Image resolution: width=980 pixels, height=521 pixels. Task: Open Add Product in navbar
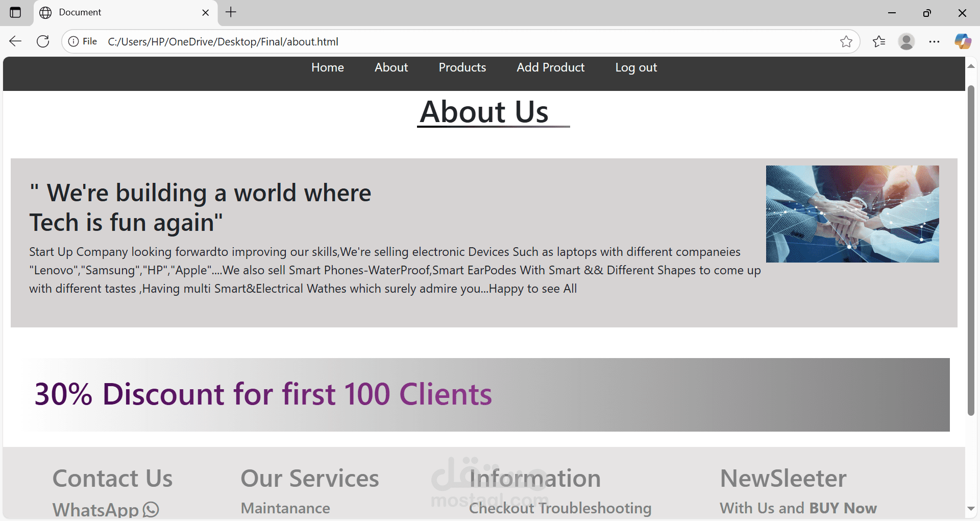[x=551, y=67]
